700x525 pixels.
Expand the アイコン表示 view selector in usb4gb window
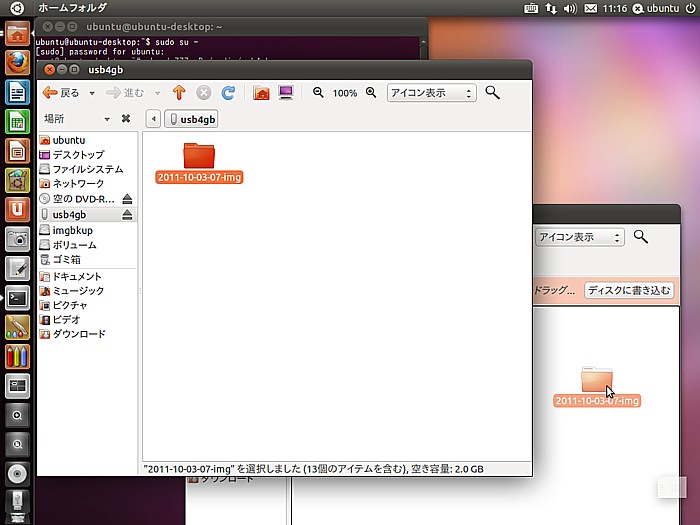431,93
